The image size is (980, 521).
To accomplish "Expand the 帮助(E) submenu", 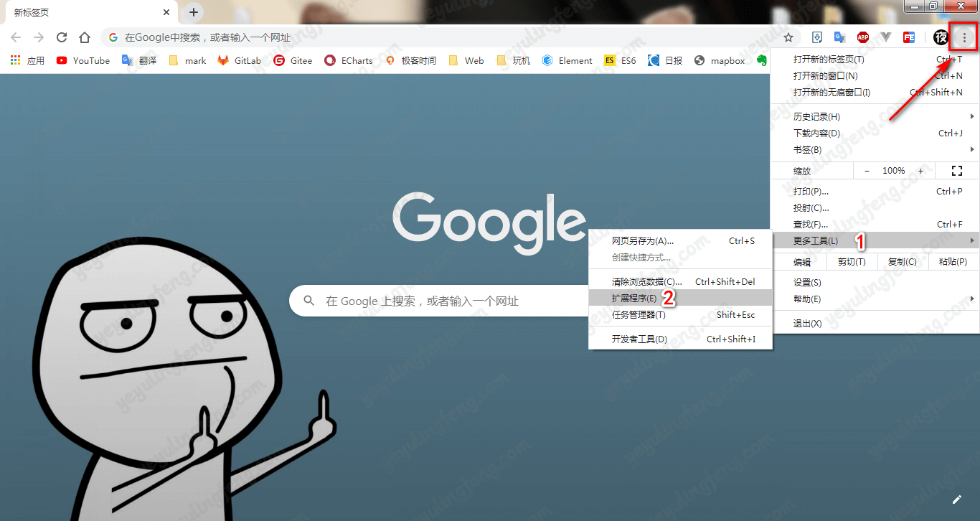I will 875,299.
